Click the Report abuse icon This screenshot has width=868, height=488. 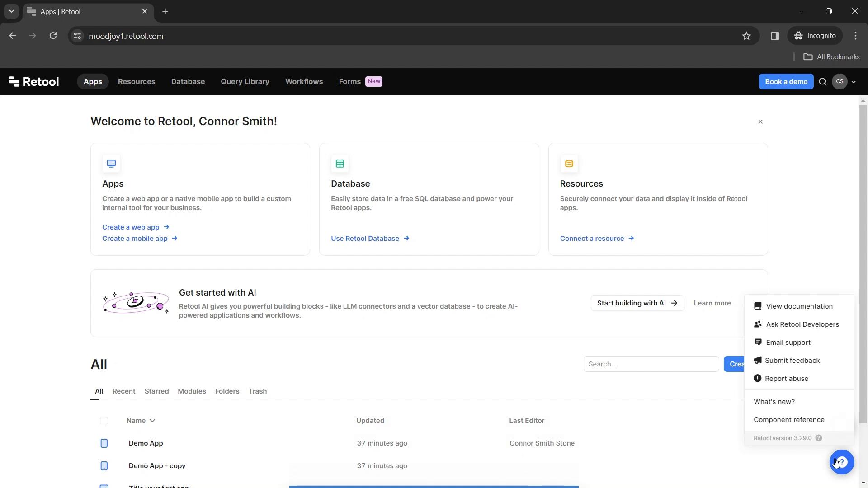(757, 378)
